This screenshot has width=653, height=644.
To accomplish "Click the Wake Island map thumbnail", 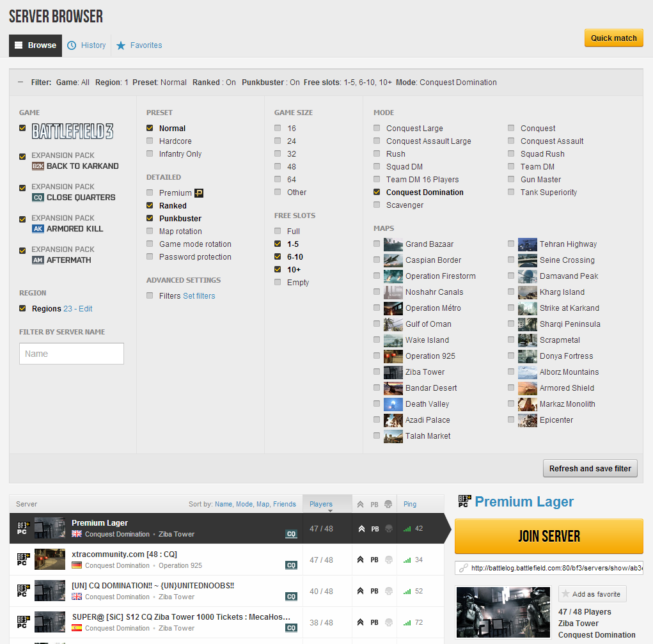I will 393,340.
